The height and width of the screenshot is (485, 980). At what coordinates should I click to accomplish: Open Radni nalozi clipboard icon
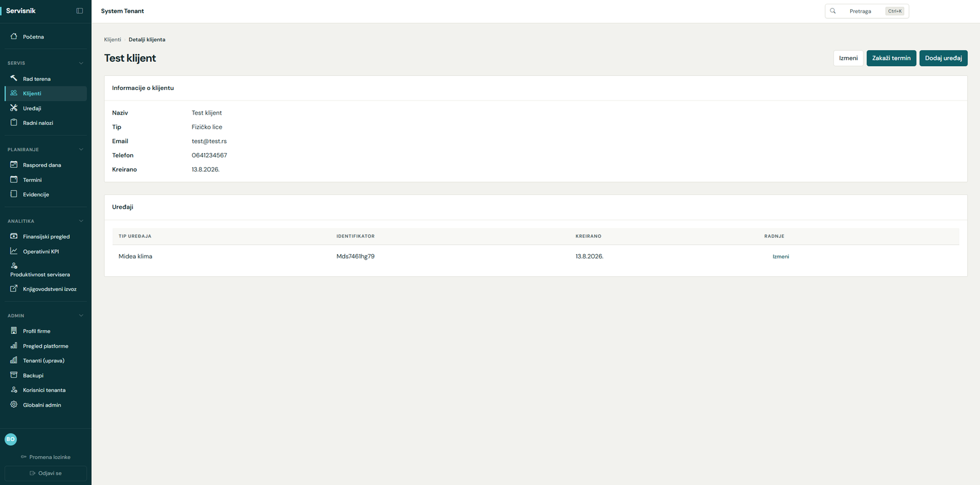point(13,122)
